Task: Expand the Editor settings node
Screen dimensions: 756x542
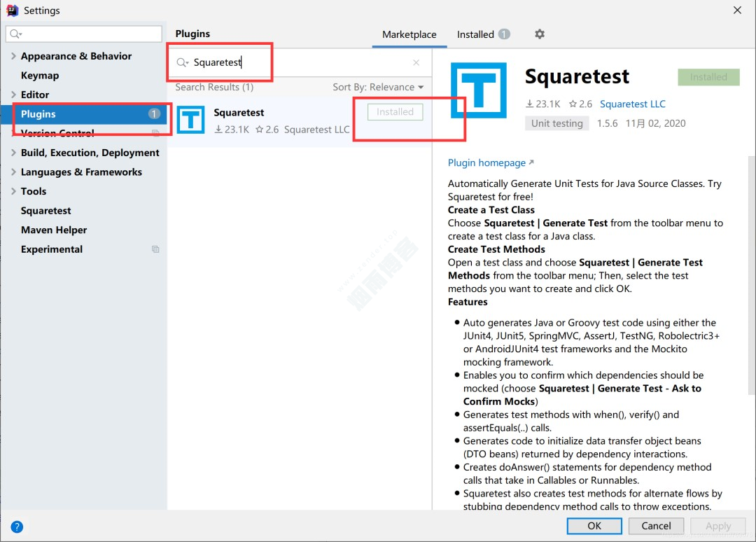Action: point(13,95)
